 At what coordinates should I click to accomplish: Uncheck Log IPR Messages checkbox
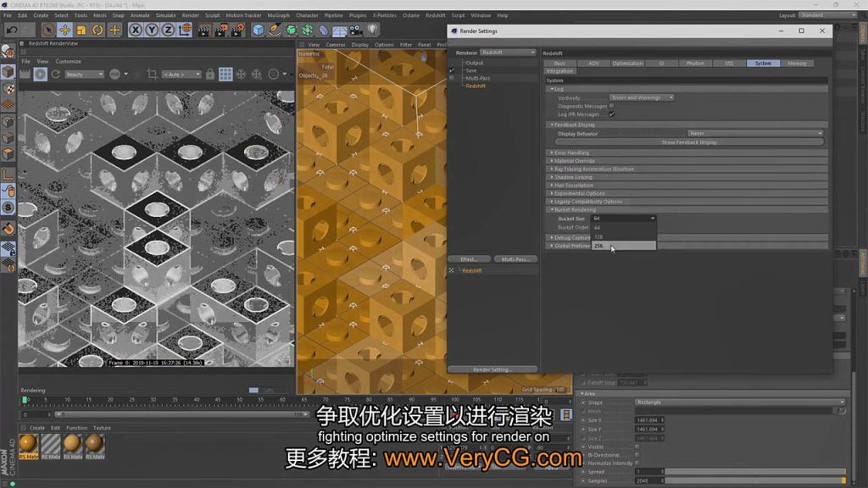coord(612,114)
